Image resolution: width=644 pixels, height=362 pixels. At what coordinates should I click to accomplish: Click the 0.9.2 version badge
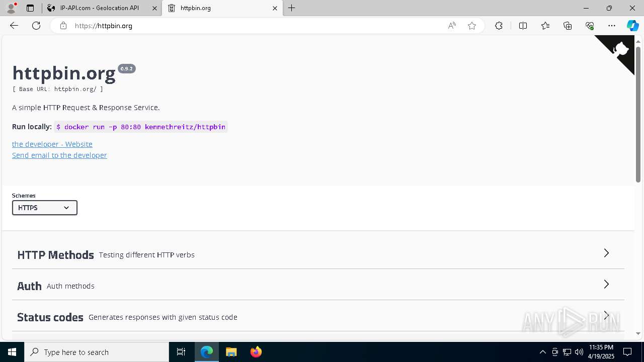point(127,68)
